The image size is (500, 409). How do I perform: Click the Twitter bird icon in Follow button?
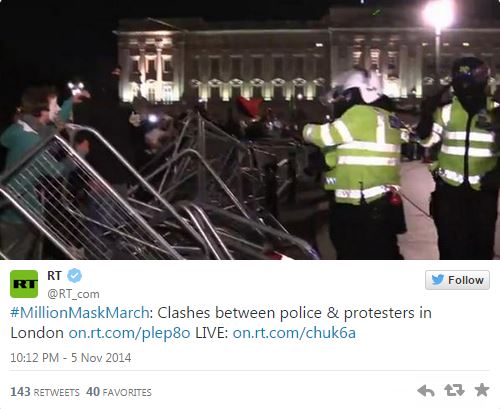pyautogui.click(x=437, y=280)
